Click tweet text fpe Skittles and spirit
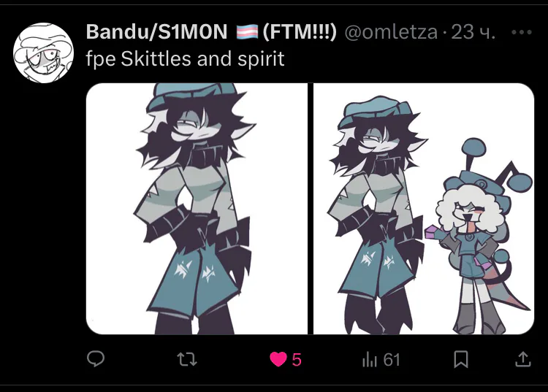This screenshot has height=392, width=548. [185, 58]
